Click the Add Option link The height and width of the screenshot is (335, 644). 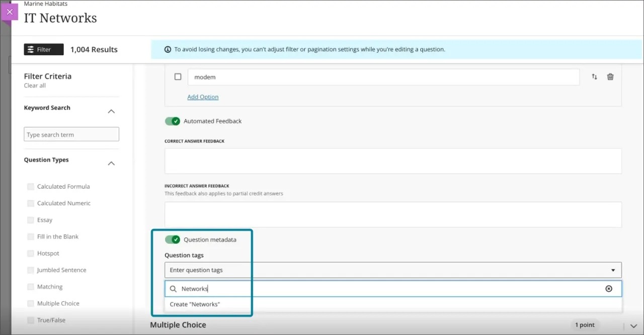point(203,97)
